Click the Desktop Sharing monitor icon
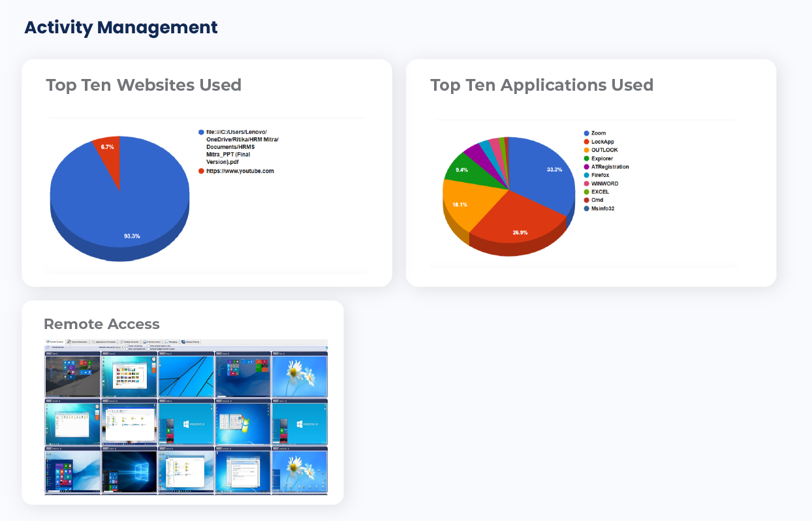 [x=183, y=341]
